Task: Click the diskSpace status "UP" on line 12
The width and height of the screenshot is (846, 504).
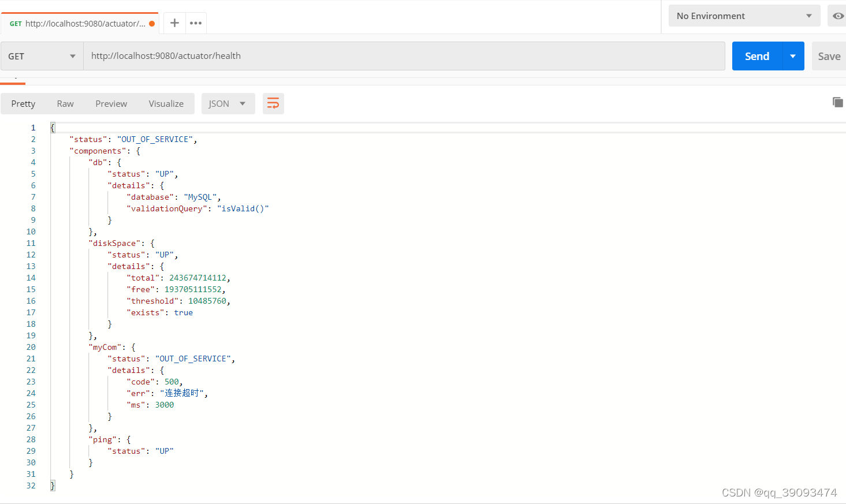Action: coord(165,255)
